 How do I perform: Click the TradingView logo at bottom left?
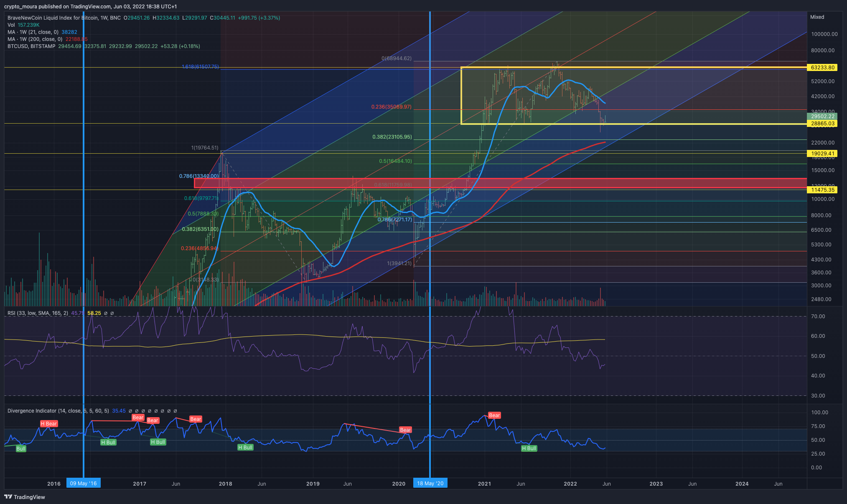coord(25,497)
